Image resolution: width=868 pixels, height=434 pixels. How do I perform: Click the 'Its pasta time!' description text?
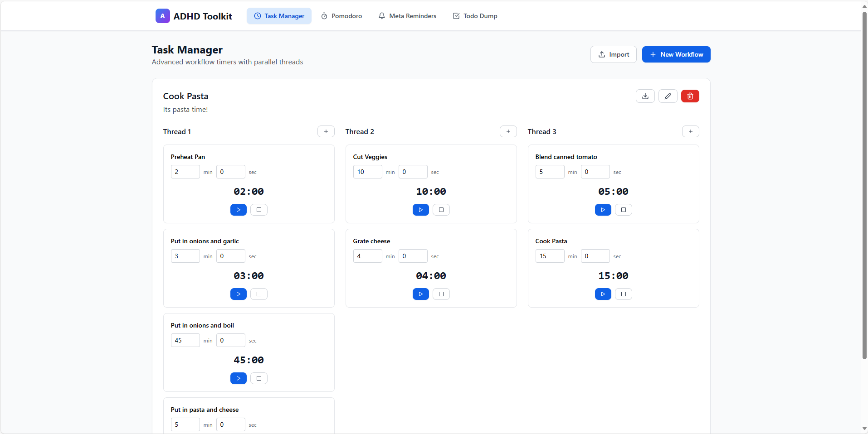pyautogui.click(x=185, y=110)
